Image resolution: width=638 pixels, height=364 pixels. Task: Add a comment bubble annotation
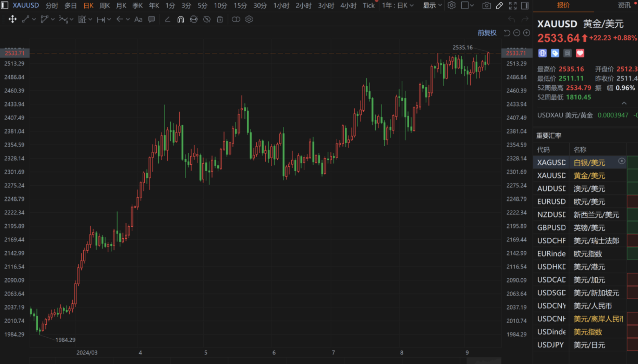[152, 19]
